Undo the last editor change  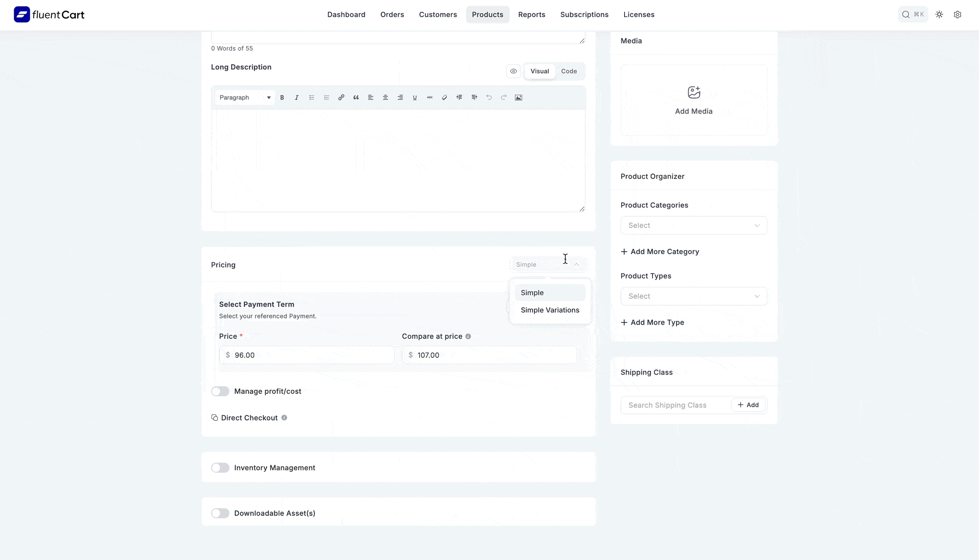pyautogui.click(x=489, y=97)
